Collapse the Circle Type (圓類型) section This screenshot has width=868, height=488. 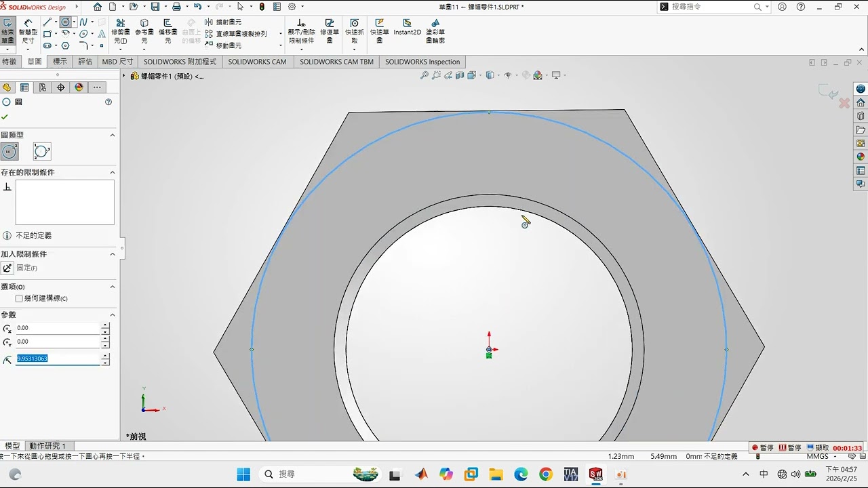tap(113, 135)
